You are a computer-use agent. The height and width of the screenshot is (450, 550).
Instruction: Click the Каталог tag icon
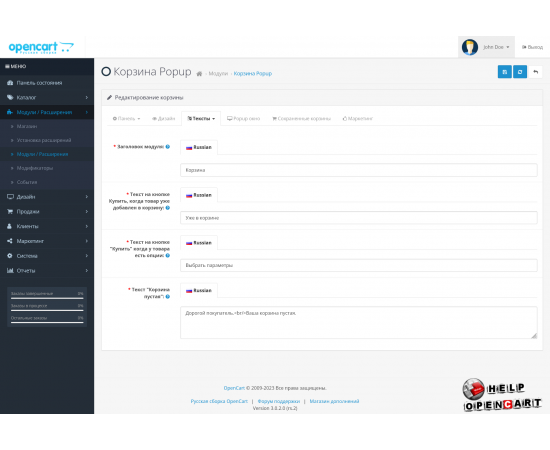10,98
